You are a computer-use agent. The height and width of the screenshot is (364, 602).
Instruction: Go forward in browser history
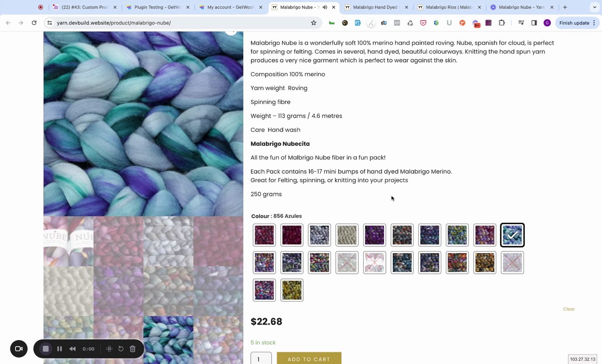pyautogui.click(x=21, y=23)
